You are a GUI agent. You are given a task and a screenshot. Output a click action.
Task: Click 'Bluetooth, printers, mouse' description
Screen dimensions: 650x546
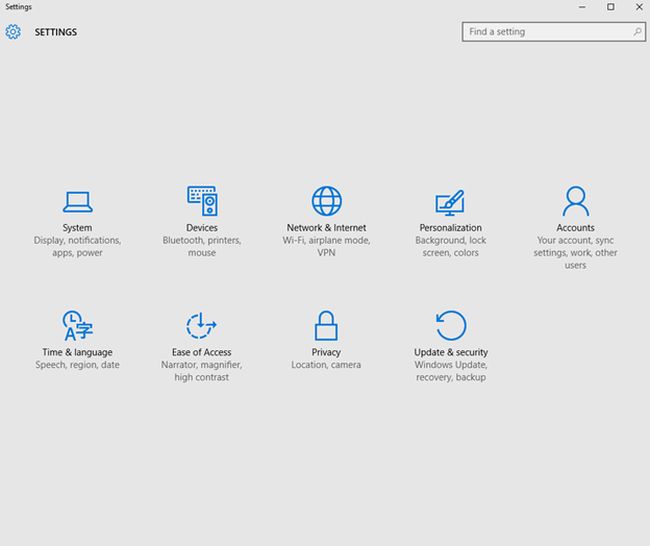pyautogui.click(x=202, y=247)
